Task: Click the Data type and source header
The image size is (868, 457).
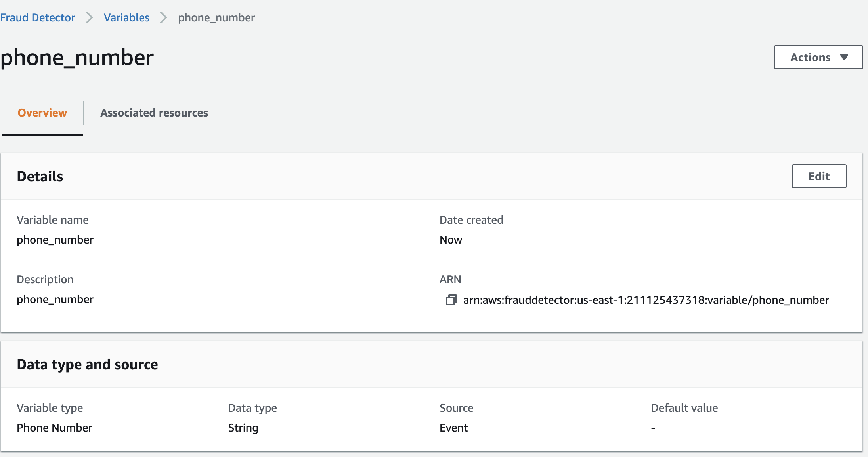Action: (x=87, y=364)
